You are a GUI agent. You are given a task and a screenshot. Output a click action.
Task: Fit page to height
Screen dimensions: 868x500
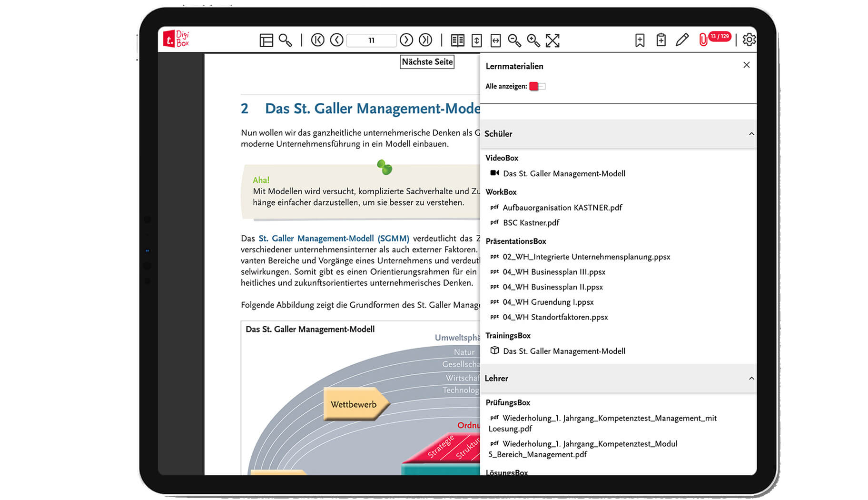[x=476, y=40]
